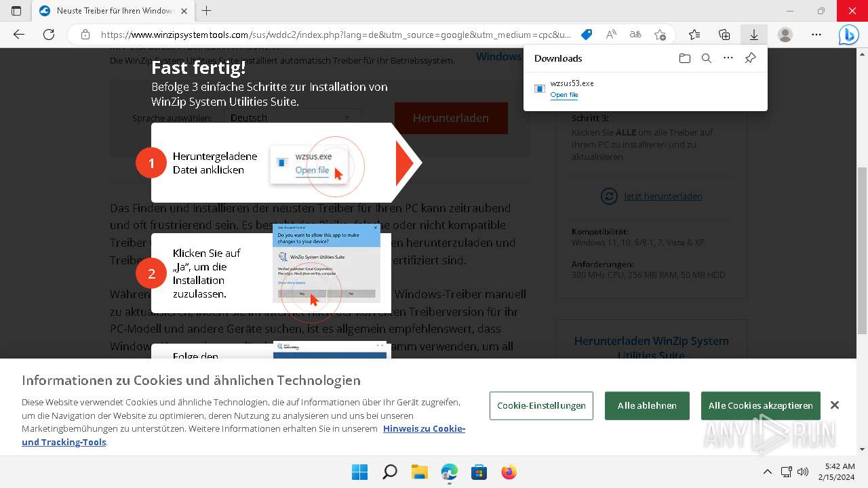Open the translate page icon
Viewport: 868px width, 488px height.
pos(635,35)
